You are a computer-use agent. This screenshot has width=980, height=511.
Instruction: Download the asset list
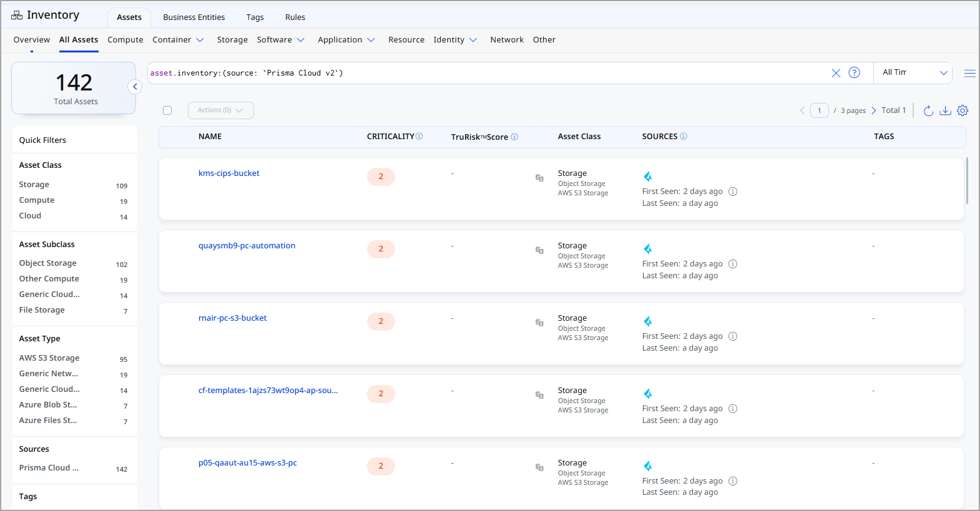(945, 110)
